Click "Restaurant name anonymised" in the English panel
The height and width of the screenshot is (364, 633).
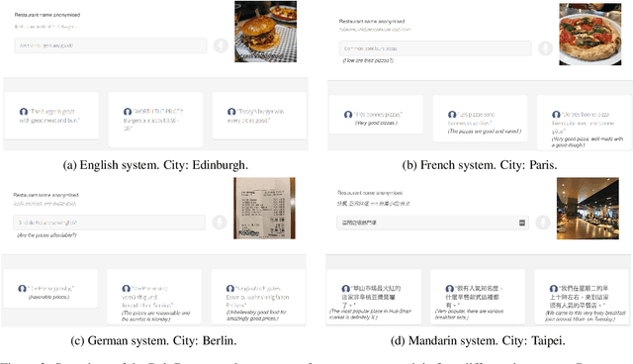[47, 15]
